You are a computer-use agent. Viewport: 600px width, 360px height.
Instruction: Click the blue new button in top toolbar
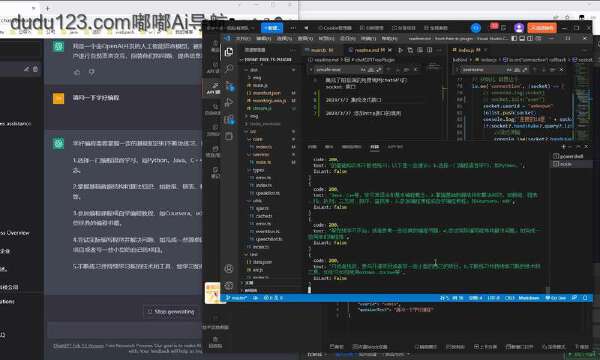(272, 28)
